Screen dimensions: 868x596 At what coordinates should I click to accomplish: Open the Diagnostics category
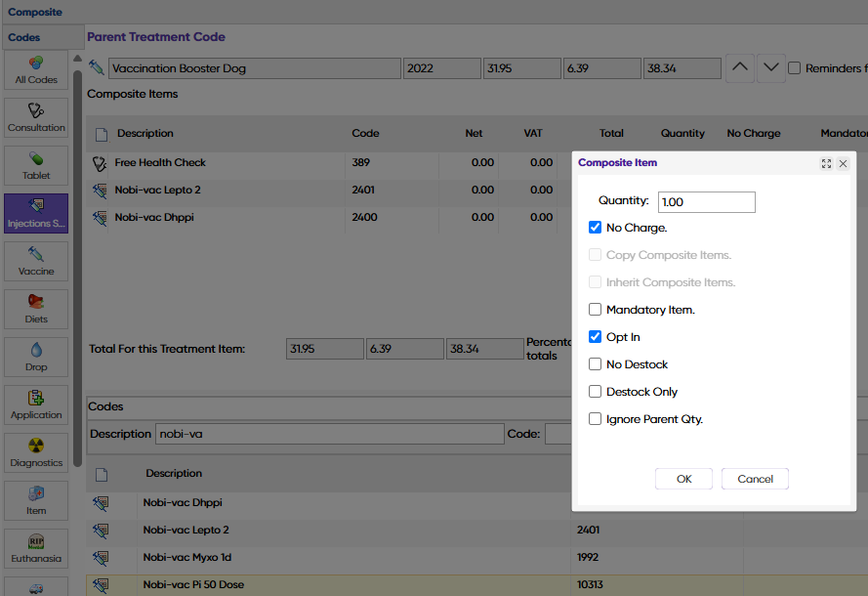36,452
